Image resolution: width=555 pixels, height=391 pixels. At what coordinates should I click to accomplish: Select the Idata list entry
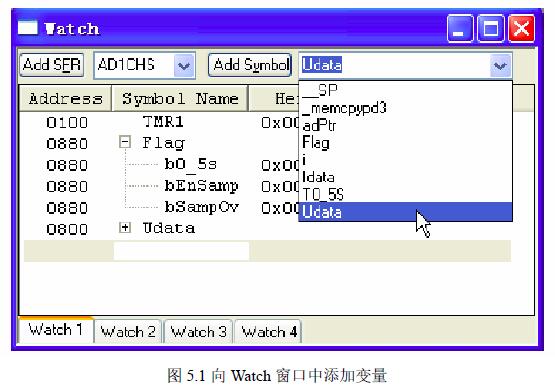click(406, 177)
